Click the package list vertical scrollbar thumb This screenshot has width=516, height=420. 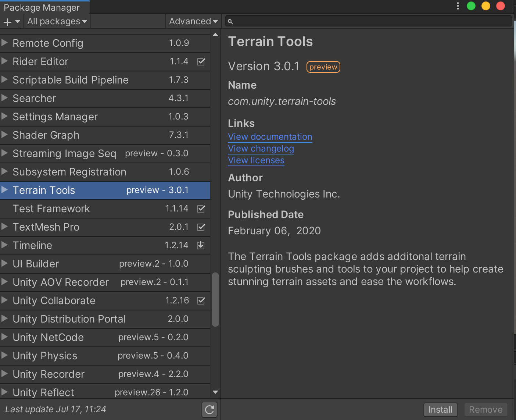(x=215, y=299)
